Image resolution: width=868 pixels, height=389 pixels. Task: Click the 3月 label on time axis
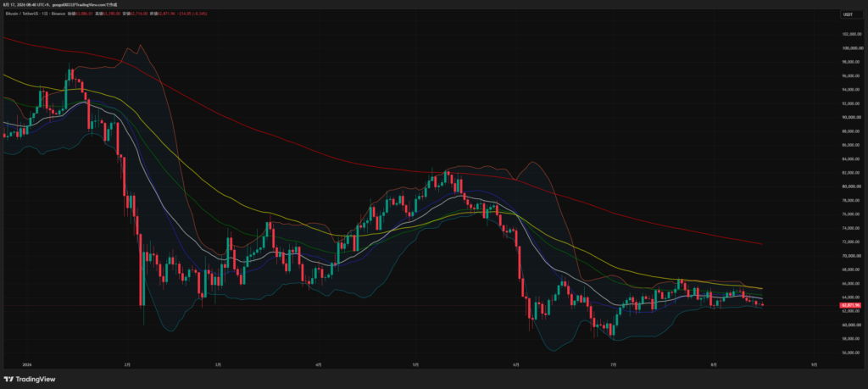(218, 364)
